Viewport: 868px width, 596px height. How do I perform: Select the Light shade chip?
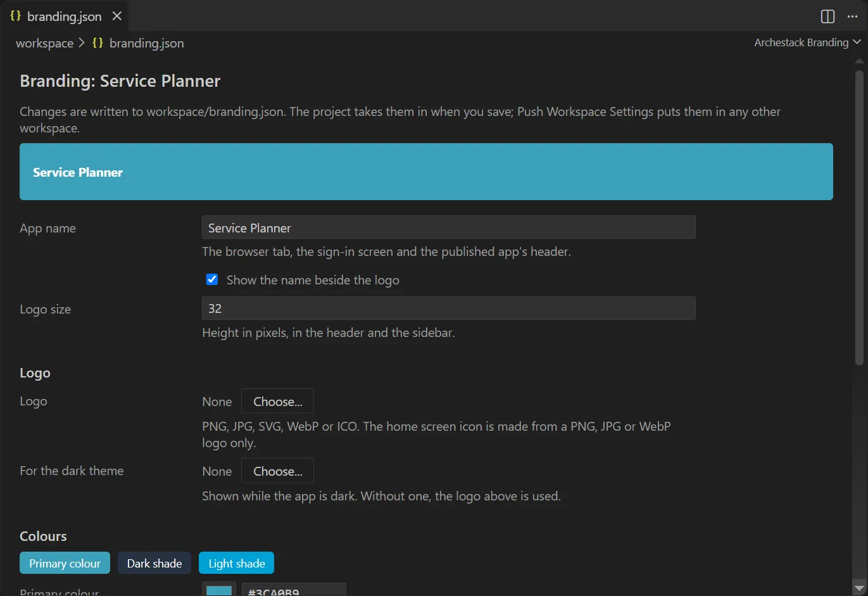point(236,563)
